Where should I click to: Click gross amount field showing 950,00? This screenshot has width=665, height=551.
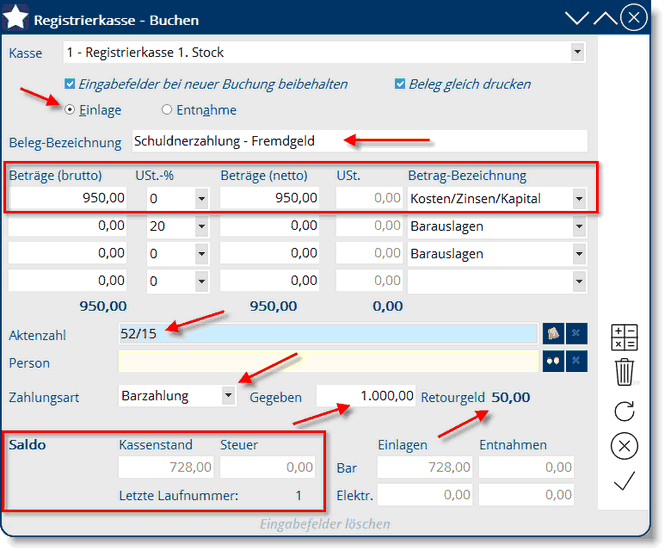(67, 198)
